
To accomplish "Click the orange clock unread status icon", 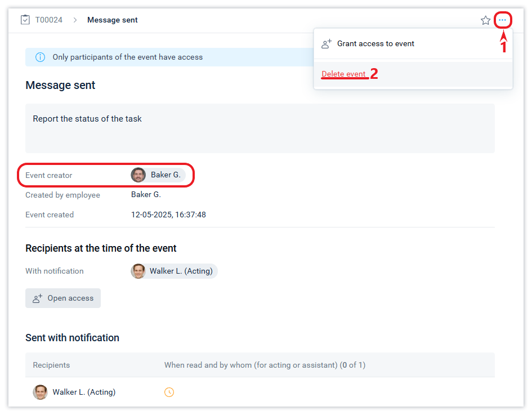I will pyautogui.click(x=169, y=392).
